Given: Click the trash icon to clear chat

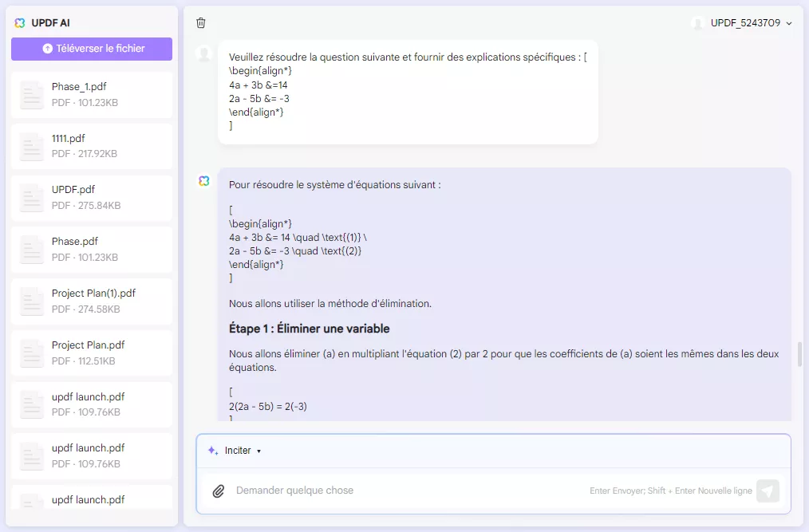Looking at the screenshot, I should 200,23.
